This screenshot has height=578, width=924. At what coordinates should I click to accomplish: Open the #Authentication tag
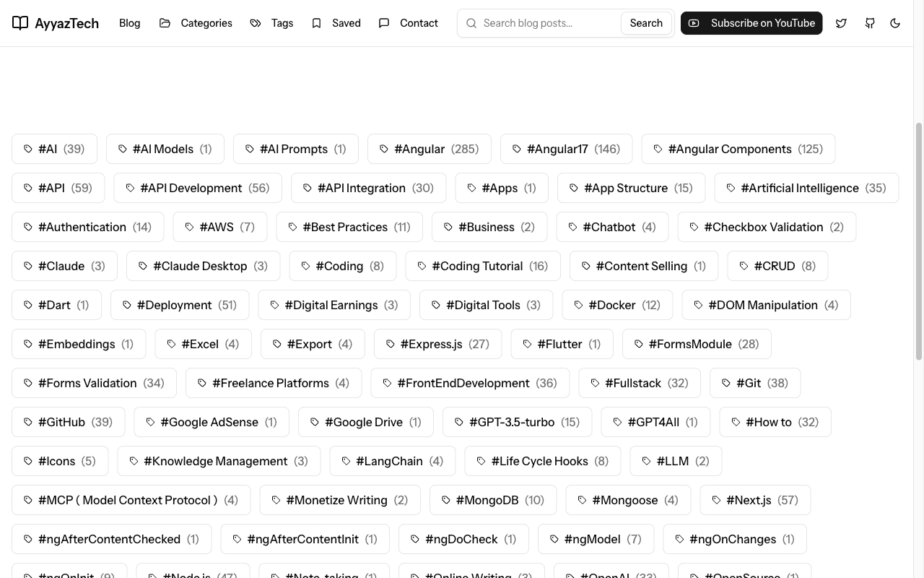coord(88,227)
